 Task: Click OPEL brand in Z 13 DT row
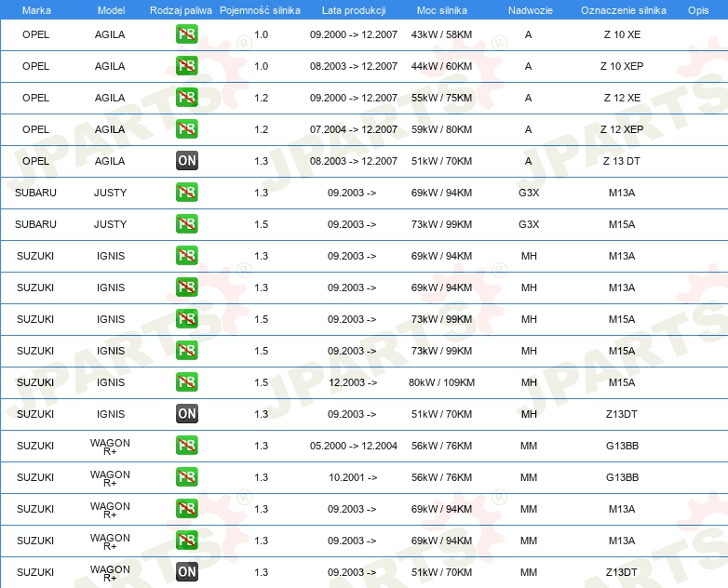pyautogui.click(x=35, y=161)
